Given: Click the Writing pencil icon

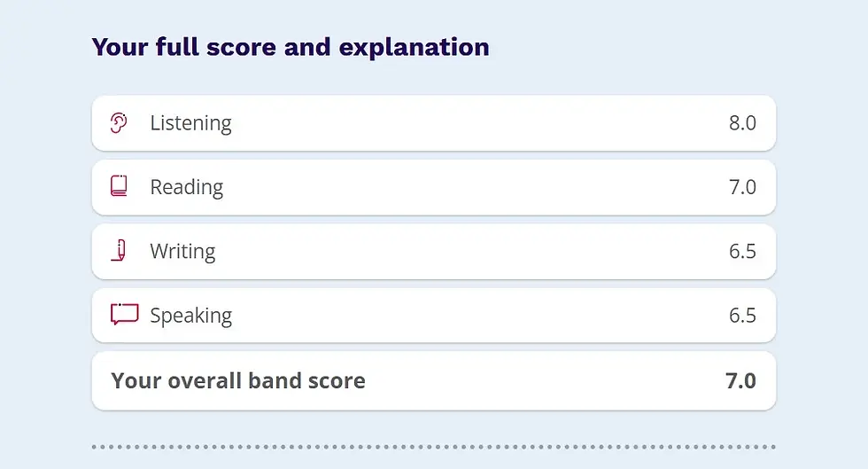Looking at the screenshot, I should (x=120, y=251).
